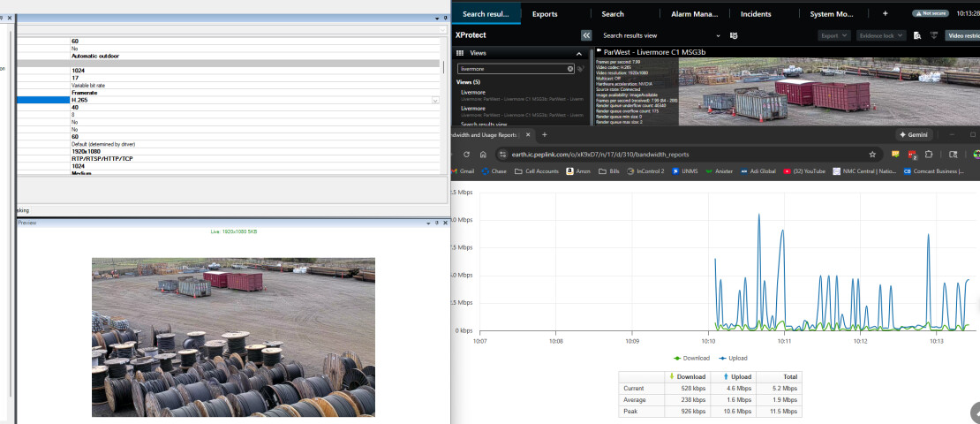The height and width of the screenshot is (424, 980).
Task: Open the InControl 2 bookmark
Action: (x=645, y=171)
